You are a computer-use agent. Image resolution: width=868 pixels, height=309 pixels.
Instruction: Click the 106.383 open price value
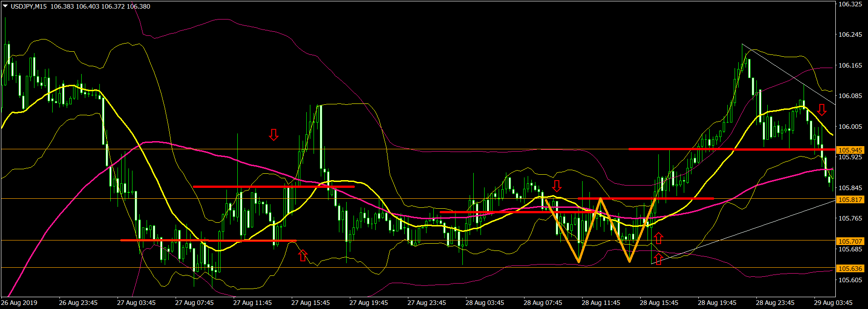coord(62,6)
